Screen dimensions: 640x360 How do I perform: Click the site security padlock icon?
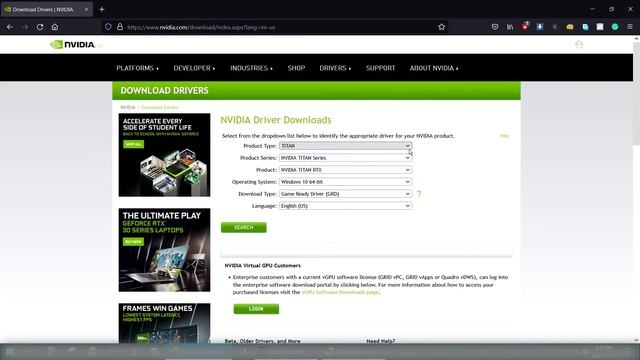point(120,27)
